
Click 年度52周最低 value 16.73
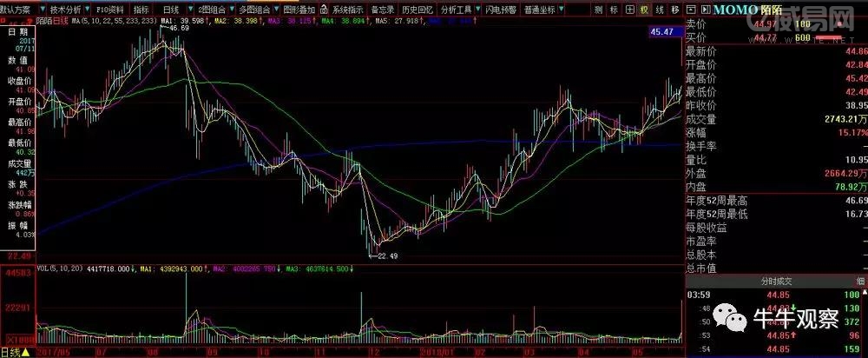click(856, 214)
